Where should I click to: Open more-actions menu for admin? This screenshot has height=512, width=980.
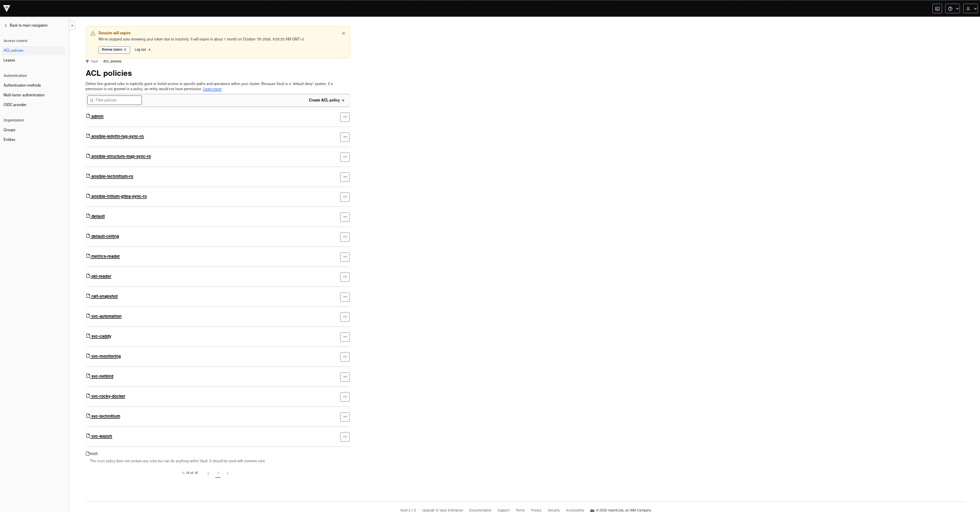click(345, 117)
